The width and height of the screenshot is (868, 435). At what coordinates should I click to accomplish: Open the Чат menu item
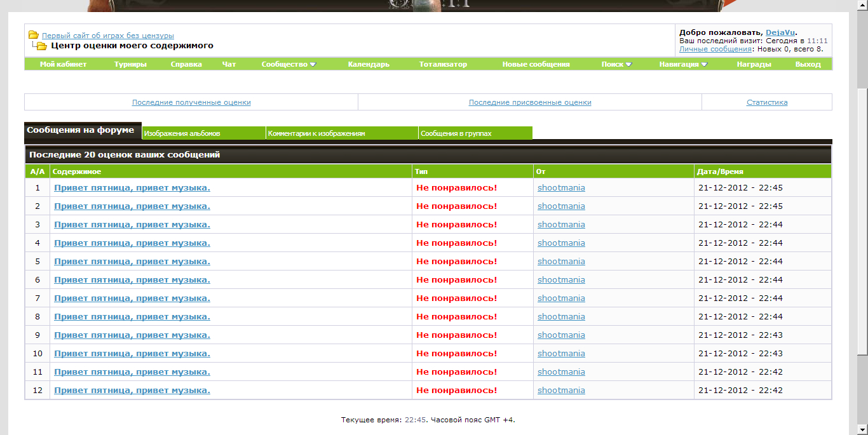(229, 64)
